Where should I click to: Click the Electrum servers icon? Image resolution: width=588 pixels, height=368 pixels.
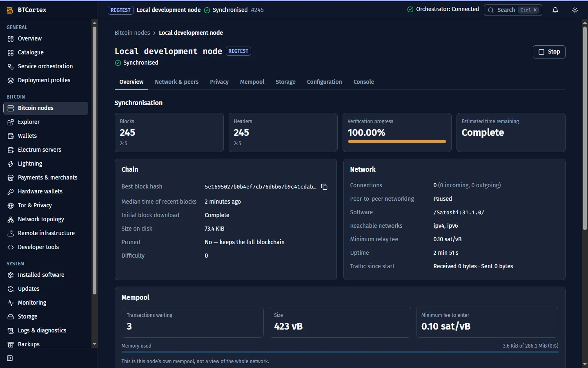click(x=11, y=150)
